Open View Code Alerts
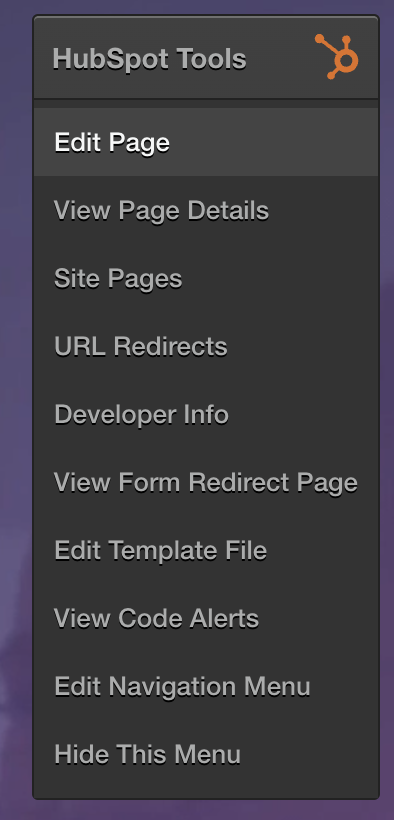This screenshot has width=394, height=820. tap(206, 618)
